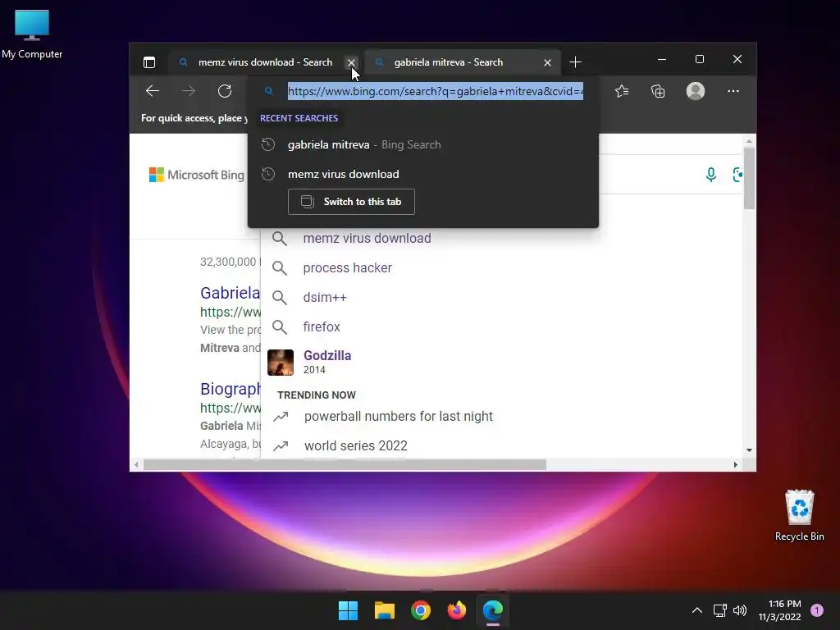Pick Bing suggestion dsim++
The height and width of the screenshot is (630, 840).
(x=325, y=297)
